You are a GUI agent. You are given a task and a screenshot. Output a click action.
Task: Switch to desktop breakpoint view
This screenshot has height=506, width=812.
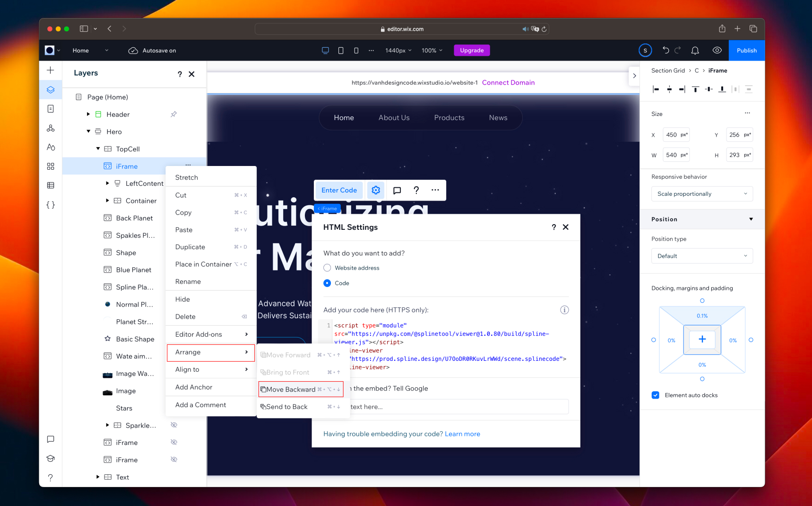pos(325,51)
